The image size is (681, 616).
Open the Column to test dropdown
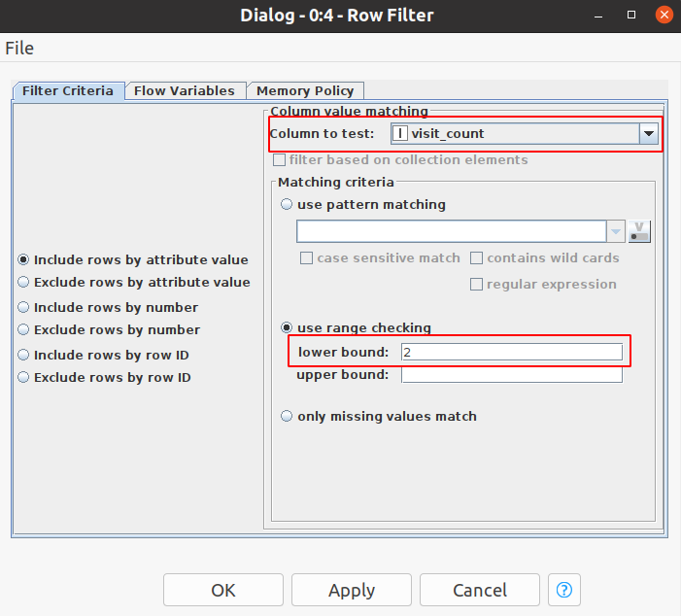point(525,133)
